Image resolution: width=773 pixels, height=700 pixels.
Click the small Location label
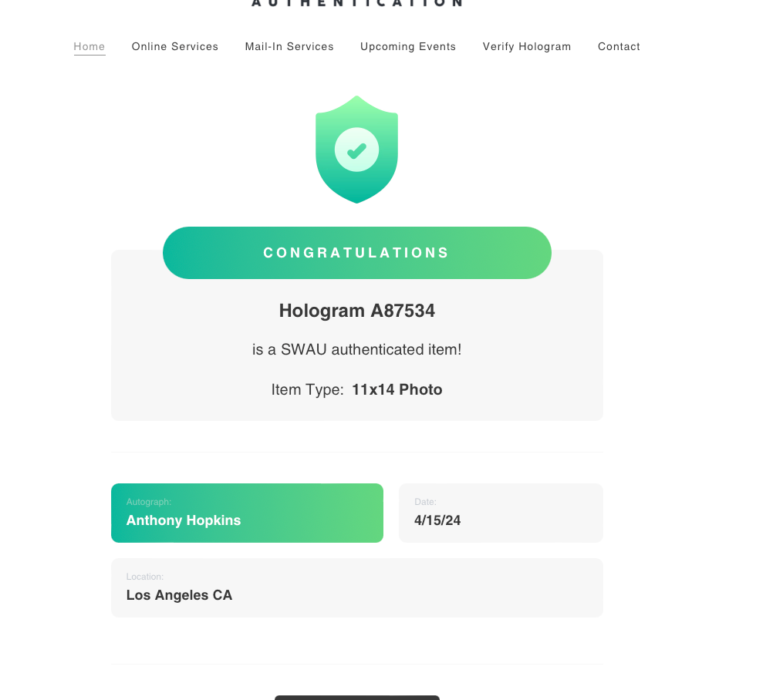[145, 577]
